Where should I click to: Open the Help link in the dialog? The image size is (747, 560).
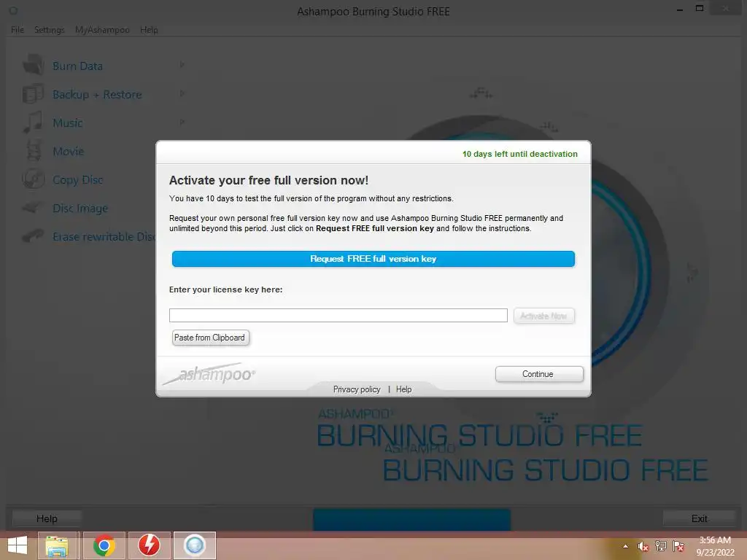pos(403,389)
